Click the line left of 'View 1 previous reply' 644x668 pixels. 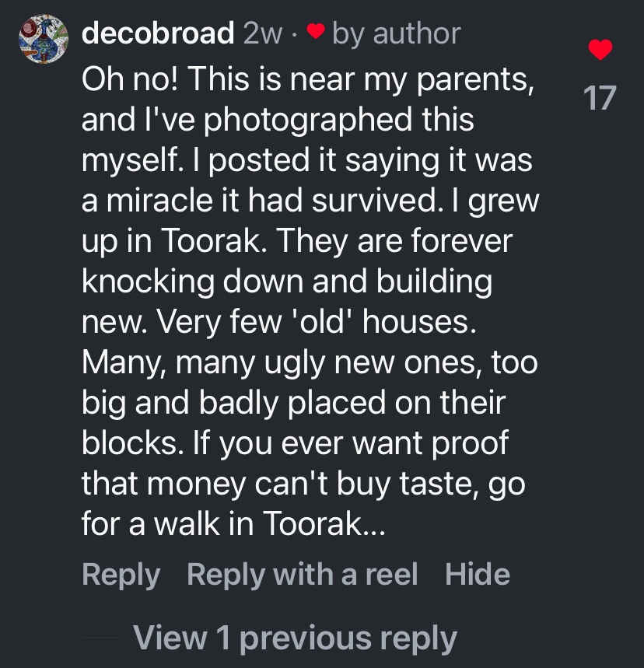pos(100,638)
